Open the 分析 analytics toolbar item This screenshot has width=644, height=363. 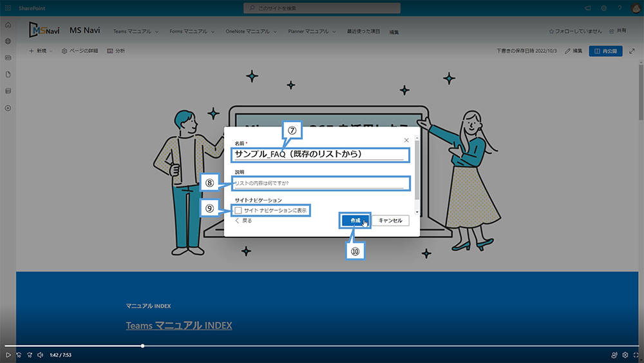(x=116, y=51)
